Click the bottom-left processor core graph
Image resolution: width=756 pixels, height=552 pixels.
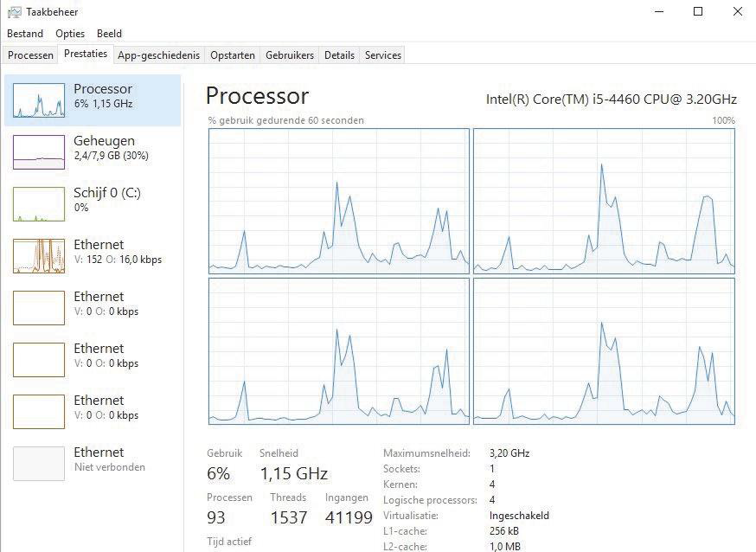[x=338, y=350]
